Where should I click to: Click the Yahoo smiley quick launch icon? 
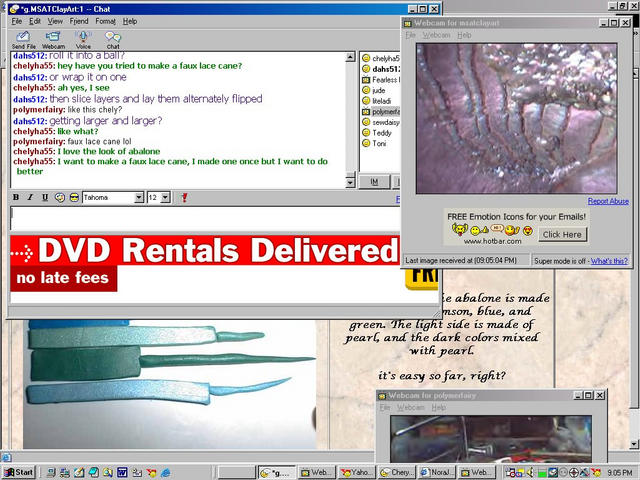click(x=151, y=472)
